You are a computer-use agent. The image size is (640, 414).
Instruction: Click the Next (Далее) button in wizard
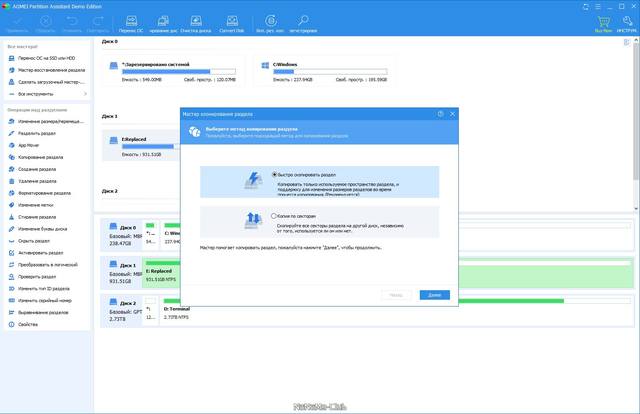435,295
